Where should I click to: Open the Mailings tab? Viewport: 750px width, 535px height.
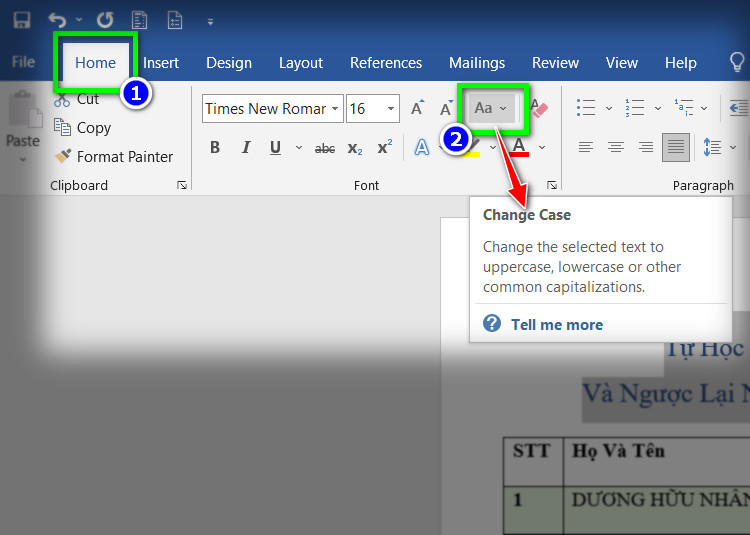[x=476, y=63]
